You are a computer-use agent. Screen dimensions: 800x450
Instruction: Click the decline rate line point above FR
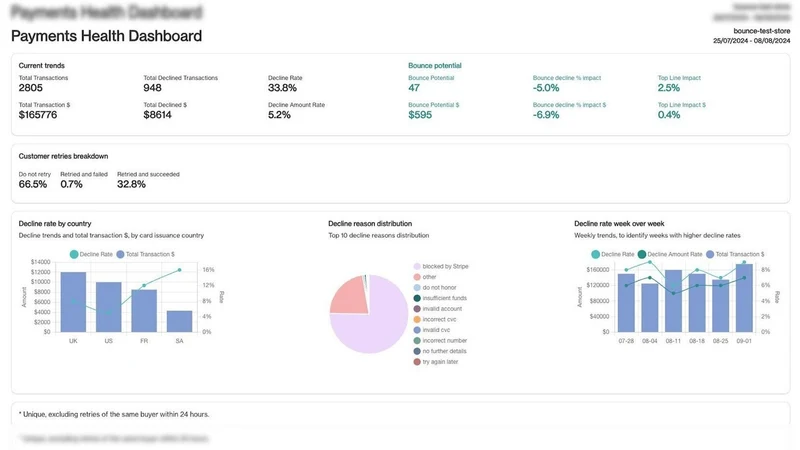click(x=144, y=286)
